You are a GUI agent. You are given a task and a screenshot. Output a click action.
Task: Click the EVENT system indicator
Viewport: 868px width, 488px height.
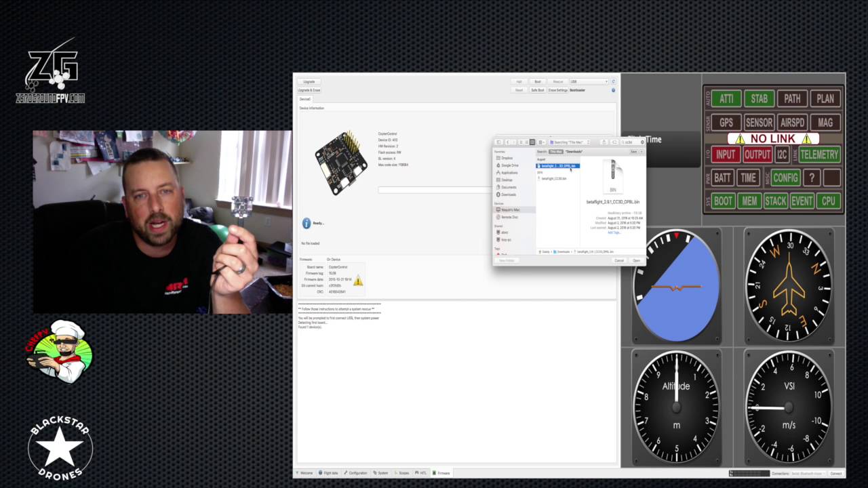point(802,201)
